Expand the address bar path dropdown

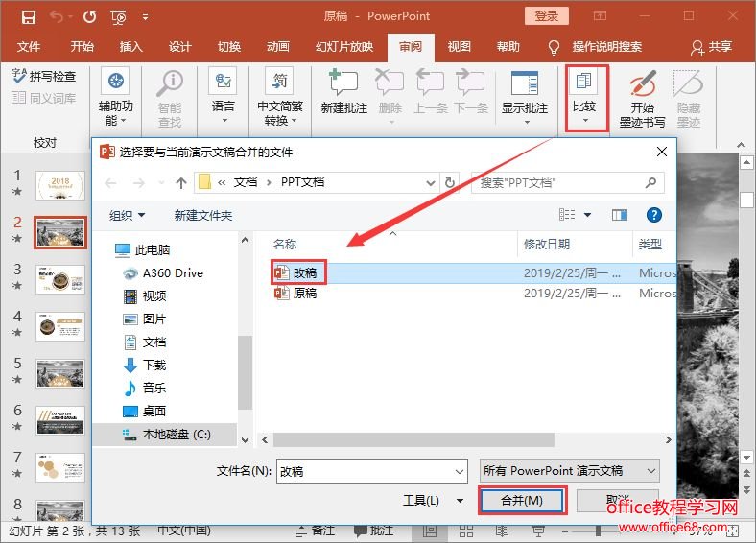click(x=430, y=183)
